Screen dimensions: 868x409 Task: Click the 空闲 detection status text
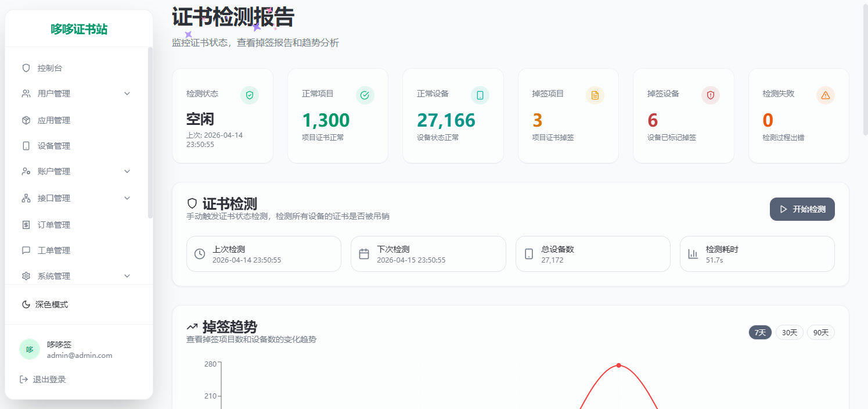(200, 120)
